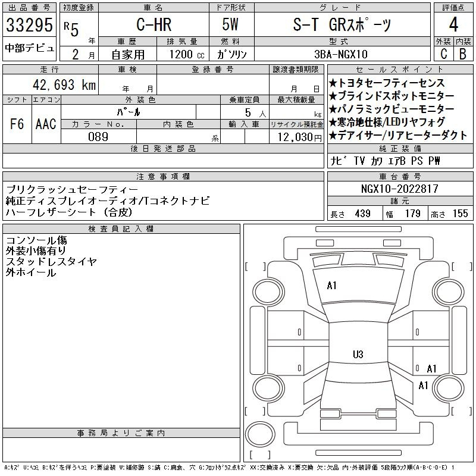Click air conditioner value AAC

click(46, 124)
